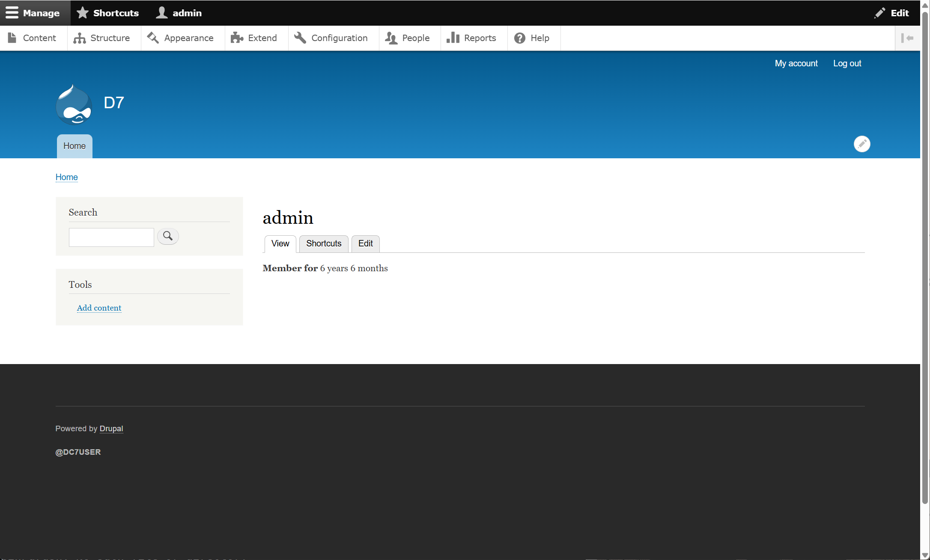
Task: Click inside the Search text field
Action: click(x=111, y=237)
